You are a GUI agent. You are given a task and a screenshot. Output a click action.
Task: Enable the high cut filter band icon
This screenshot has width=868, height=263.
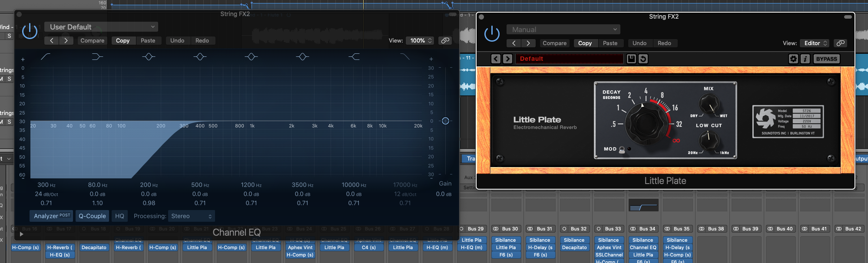(405, 56)
